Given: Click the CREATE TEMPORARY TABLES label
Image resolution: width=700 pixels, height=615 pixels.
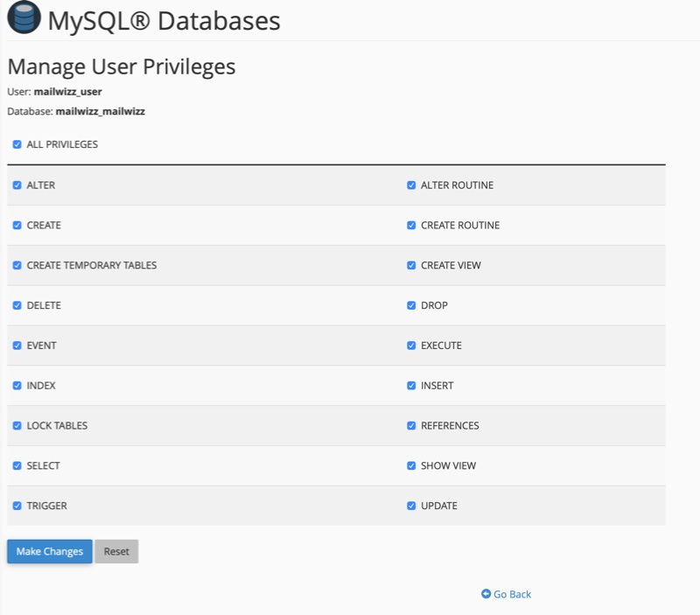Looking at the screenshot, I should 92,266.
